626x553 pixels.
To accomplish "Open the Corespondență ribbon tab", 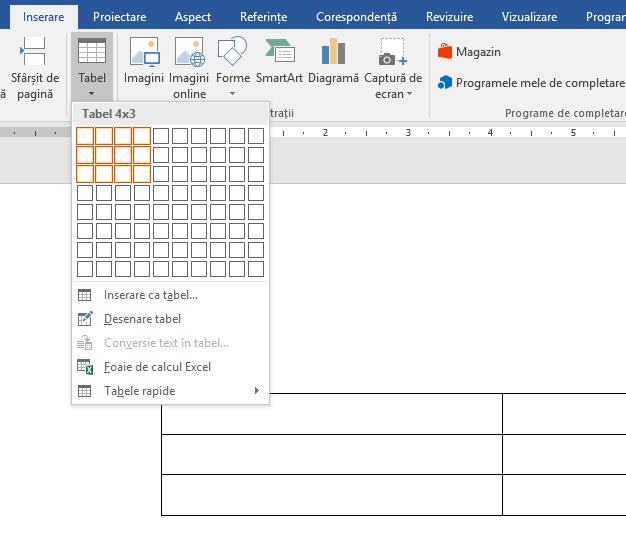I will (x=356, y=17).
